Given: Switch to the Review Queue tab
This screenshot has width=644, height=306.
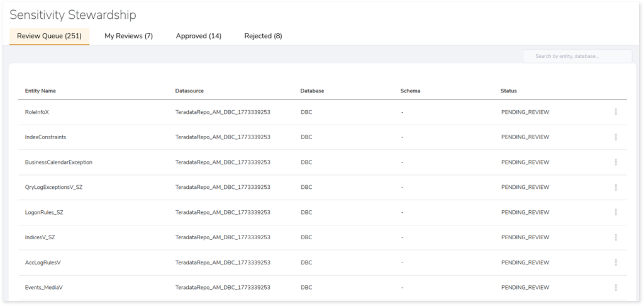Looking at the screenshot, I should coord(49,36).
